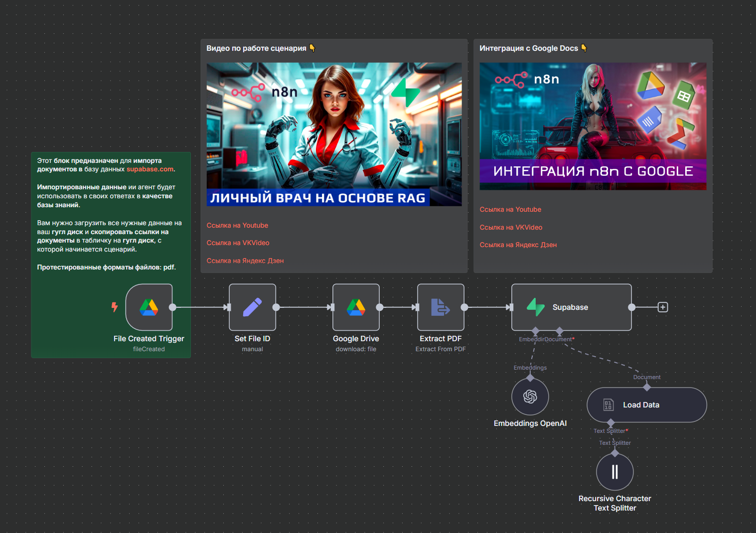Click the Text Splitter diamond under Load Data
Image resolution: width=756 pixels, height=533 pixels.
[611, 422]
